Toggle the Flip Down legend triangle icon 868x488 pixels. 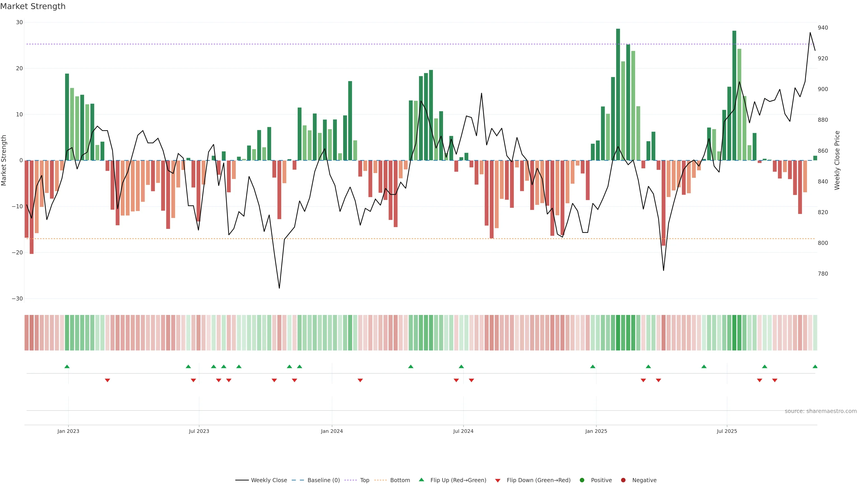pyautogui.click(x=498, y=480)
